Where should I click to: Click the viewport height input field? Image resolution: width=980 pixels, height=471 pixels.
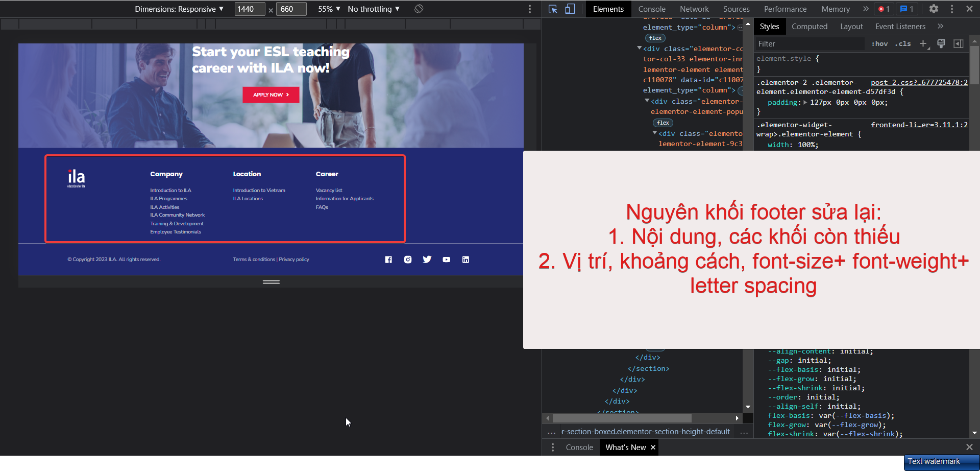tap(291, 9)
